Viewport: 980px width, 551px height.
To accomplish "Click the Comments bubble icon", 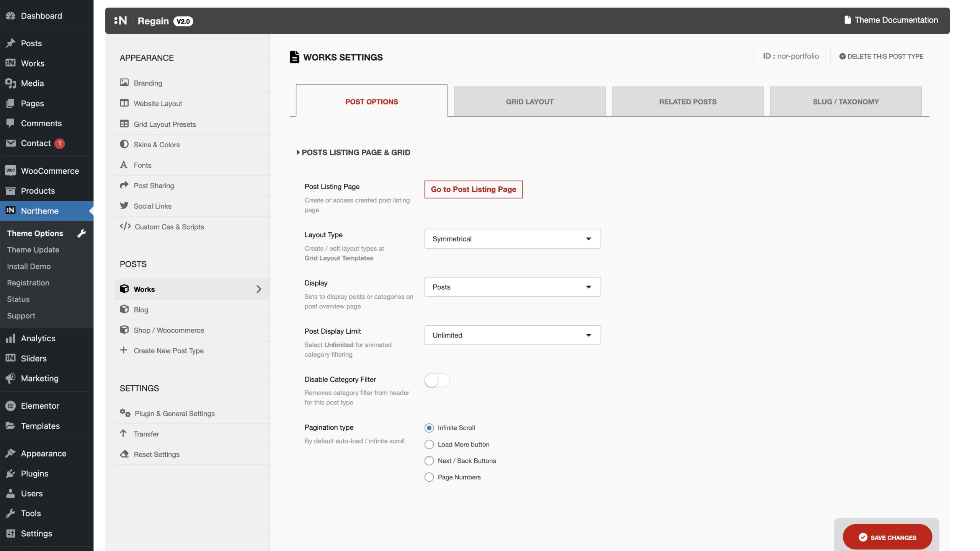I will 10,123.
